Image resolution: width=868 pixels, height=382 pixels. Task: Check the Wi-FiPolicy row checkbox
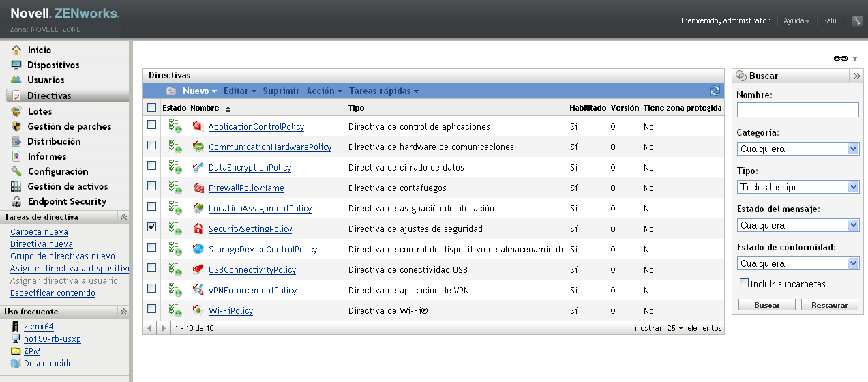coord(151,309)
